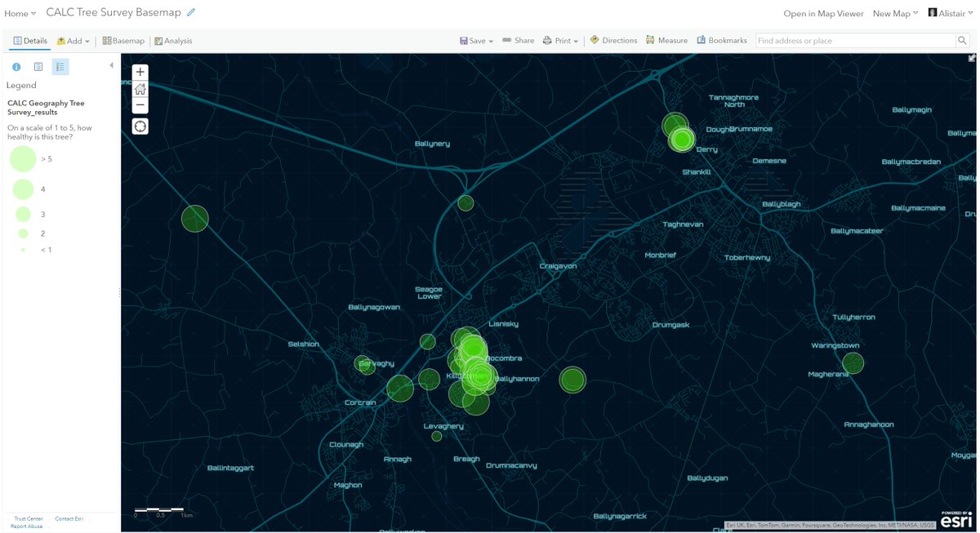
Task: Open the Add dropdown
Action: pyautogui.click(x=72, y=39)
